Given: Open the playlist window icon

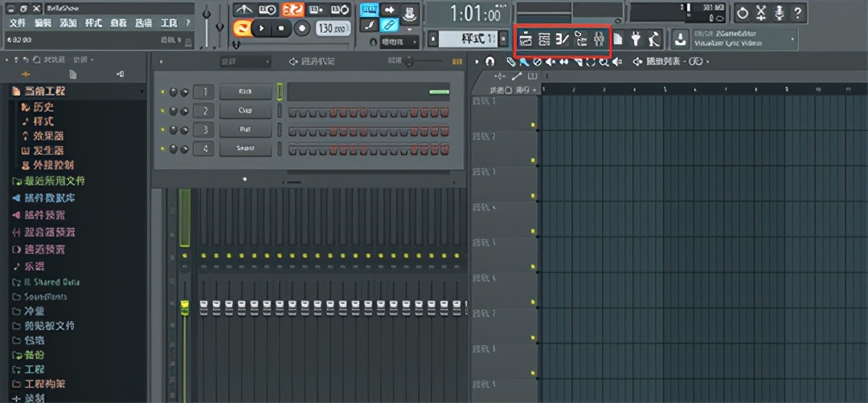Looking at the screenshot, I should click(526, 39).
